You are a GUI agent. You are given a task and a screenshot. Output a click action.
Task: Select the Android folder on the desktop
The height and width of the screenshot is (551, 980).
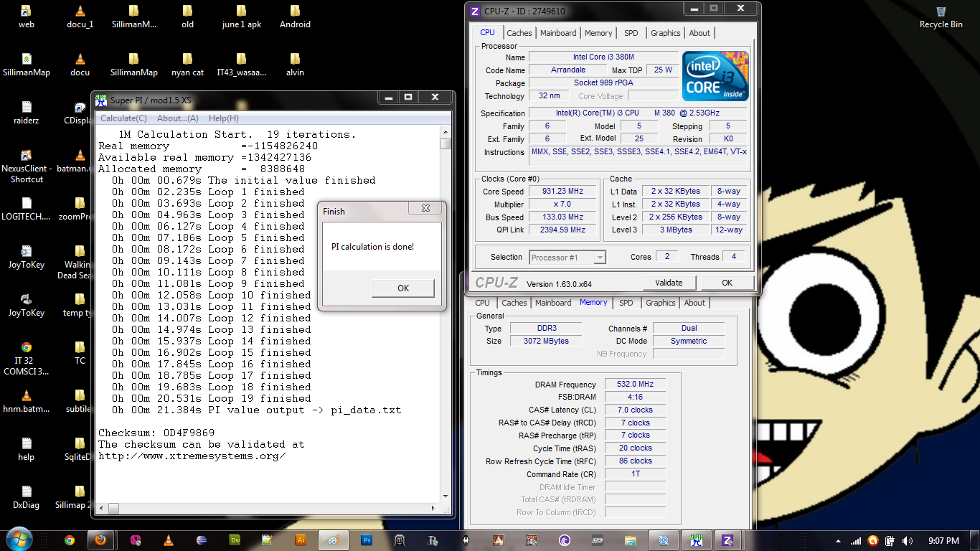(x=295, y=17)
